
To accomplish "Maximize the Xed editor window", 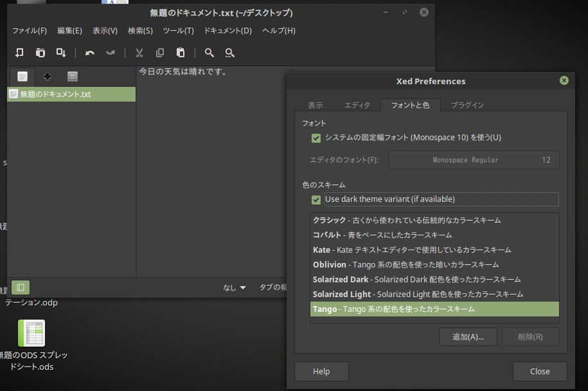I will pyautogui.click(x=405, y=12).
